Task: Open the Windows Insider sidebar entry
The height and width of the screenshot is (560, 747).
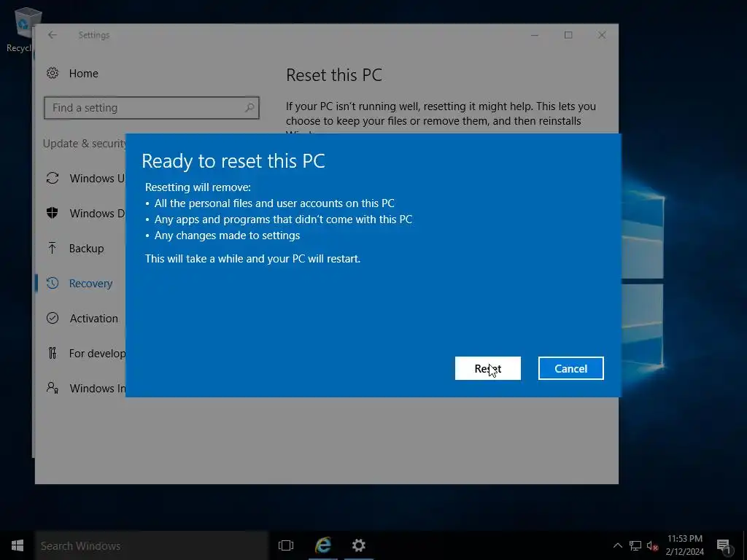Action: click(x=97, y=389)
